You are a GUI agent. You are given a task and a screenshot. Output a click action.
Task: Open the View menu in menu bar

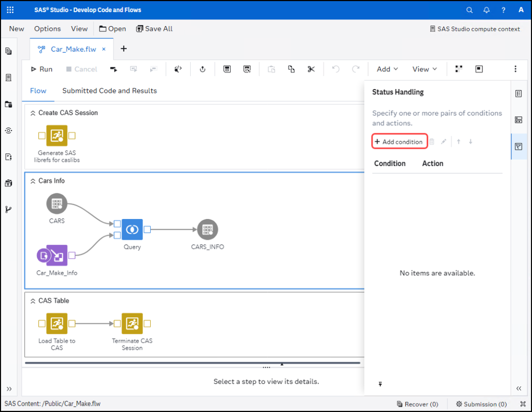click(x=79, y=29)
